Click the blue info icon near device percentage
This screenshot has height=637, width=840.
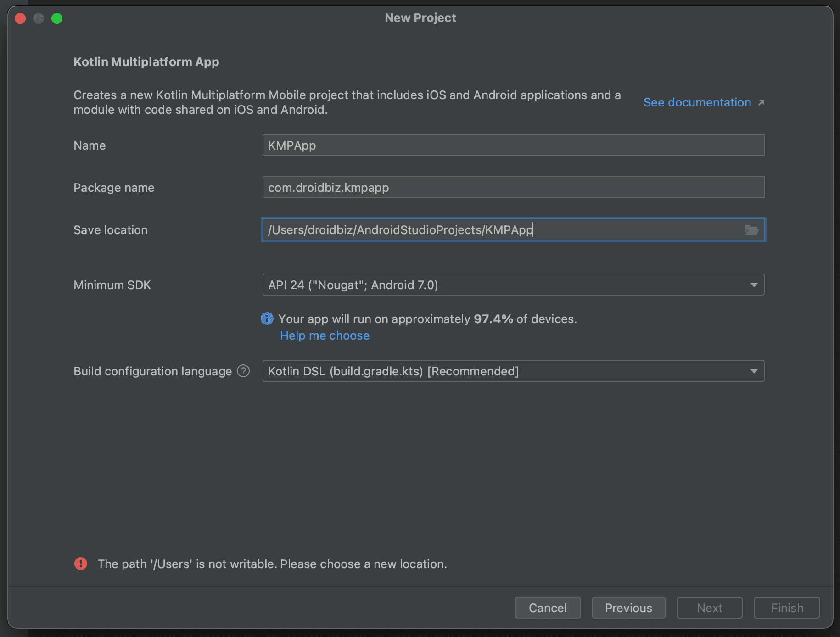pos(267,318)
